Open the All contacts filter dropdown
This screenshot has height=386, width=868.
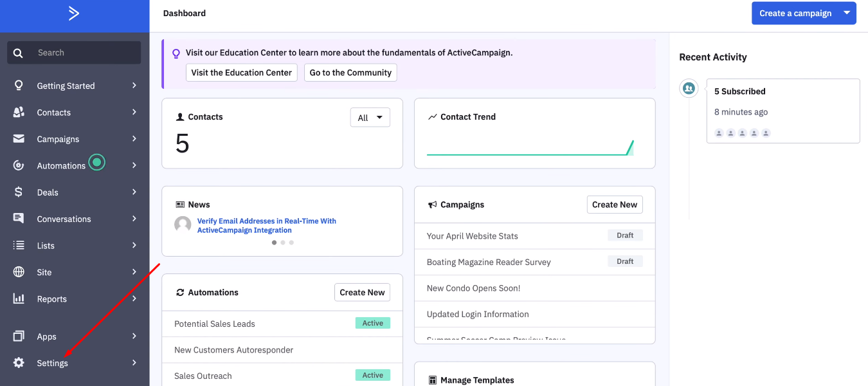(370, 117)
